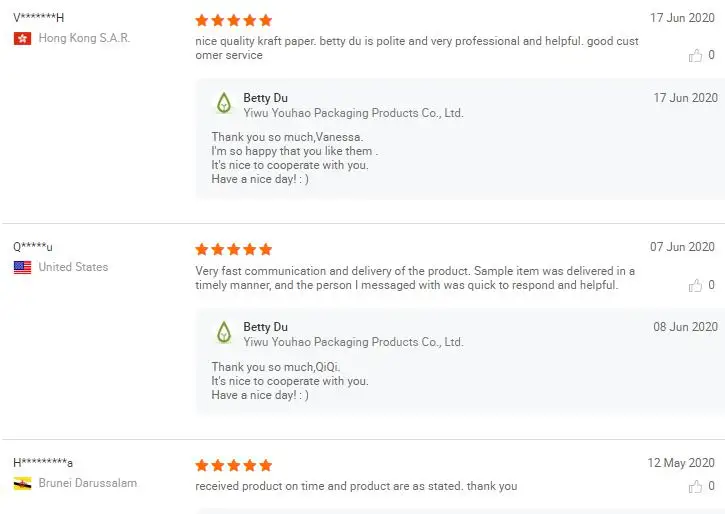Click reviewer name Q*****u
The image size is (725, 514).
click(33, 247)
